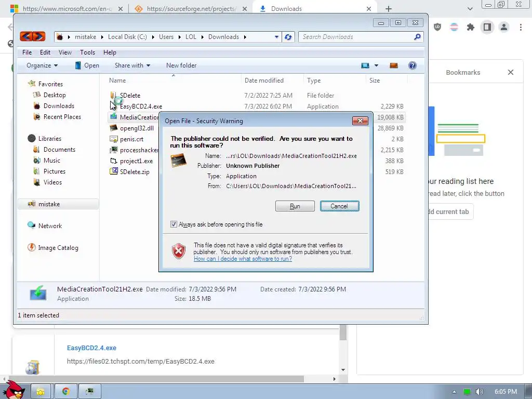
Task: Click the refresh icon next to the address bar
Action: [288, 37]
